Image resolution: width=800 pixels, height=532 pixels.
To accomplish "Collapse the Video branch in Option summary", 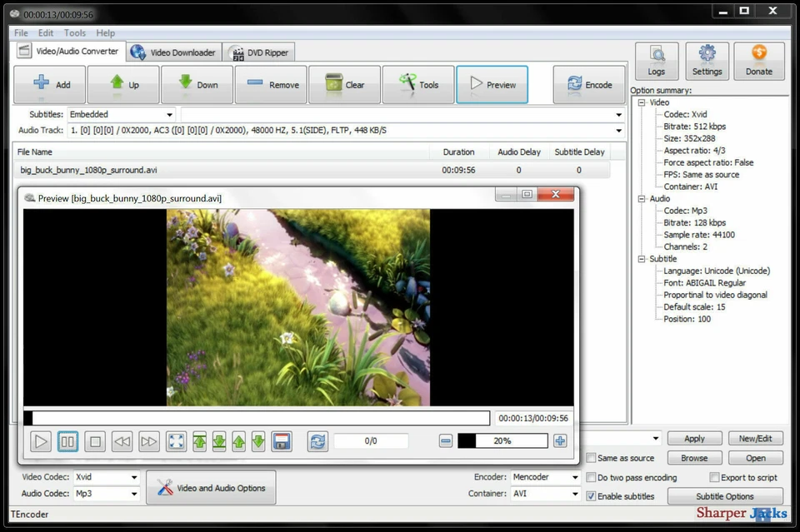I will (640, 102).
